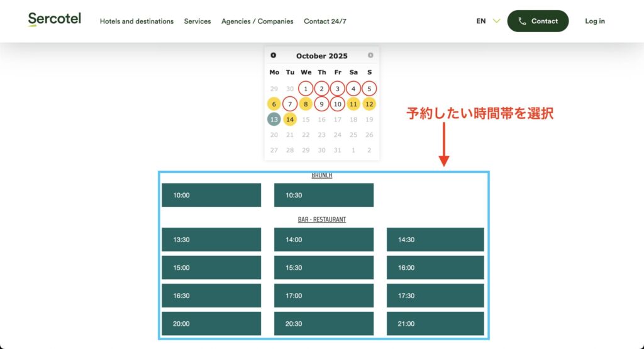Open the Services menu
This screenshot has width=644, height=349.
coord(197,21)
